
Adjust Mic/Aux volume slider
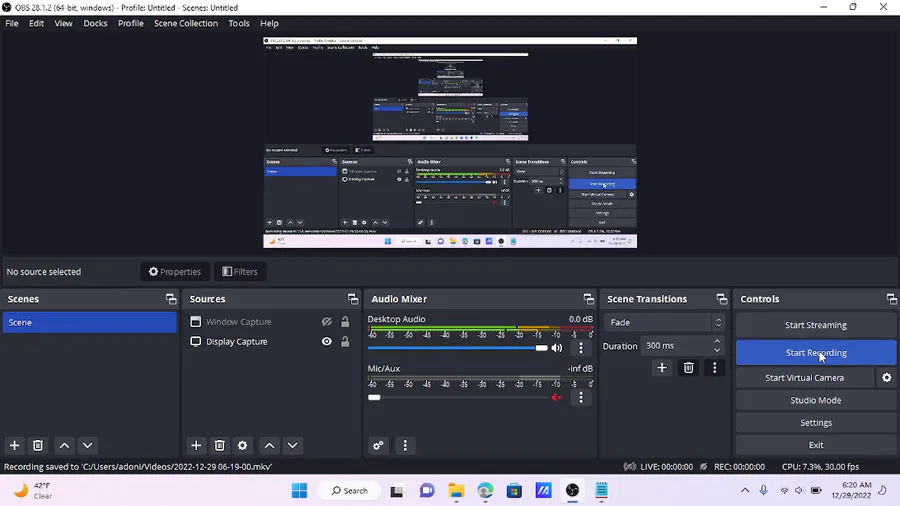pyautogui.click(x=457, y=397)
